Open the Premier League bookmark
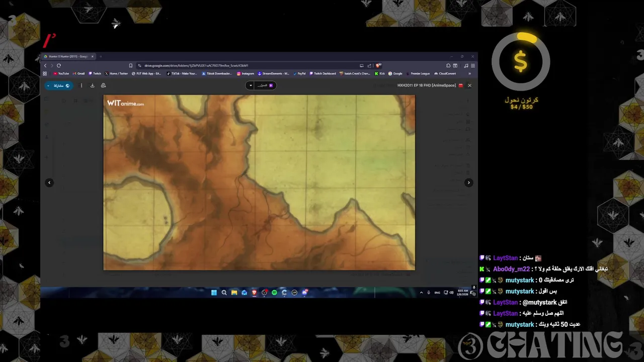 tap(418, 73)
